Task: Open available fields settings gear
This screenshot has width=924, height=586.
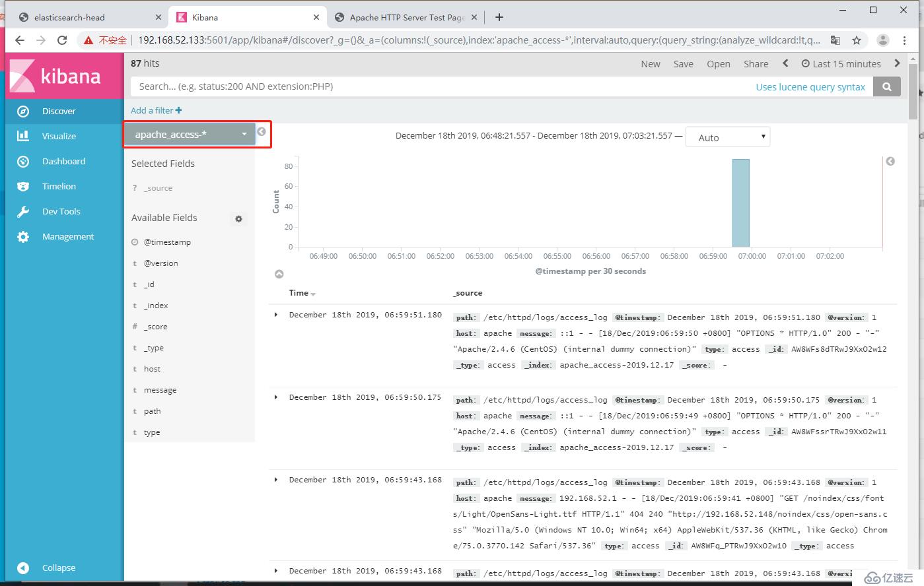Action: (239, 218)
